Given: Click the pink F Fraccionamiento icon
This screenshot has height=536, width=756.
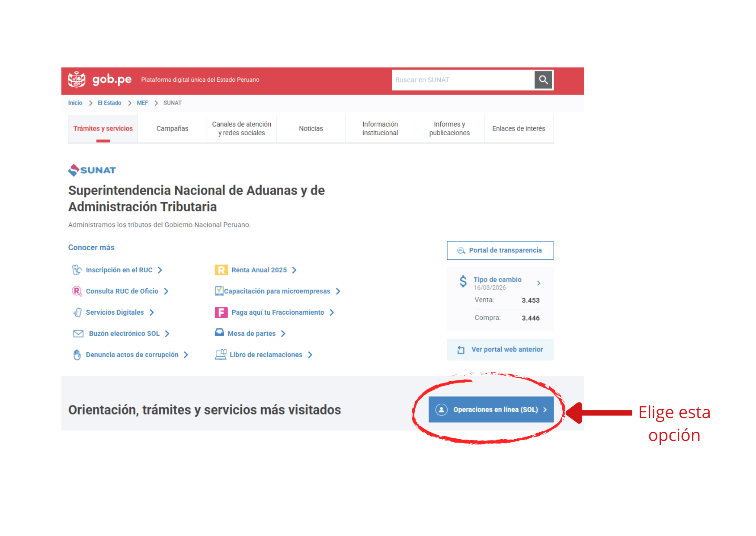Looking at the screenshot, I should tap(221, 313).
